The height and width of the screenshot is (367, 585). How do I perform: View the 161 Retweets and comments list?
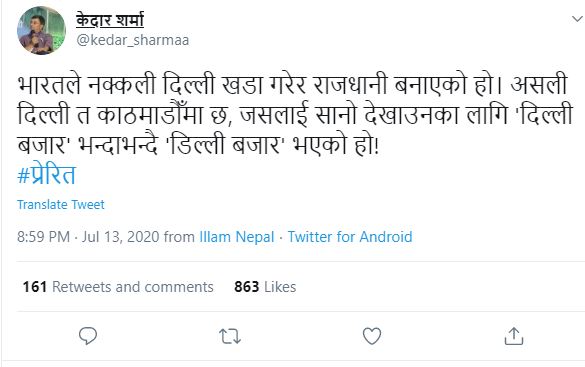pyautogui.click(x=118, y=287)
